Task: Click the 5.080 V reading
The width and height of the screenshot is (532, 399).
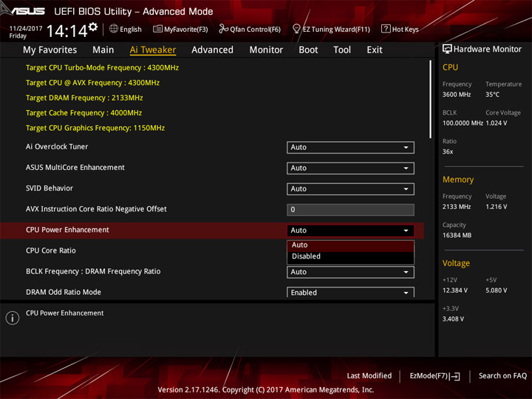Action: click(x=497, y=290)
